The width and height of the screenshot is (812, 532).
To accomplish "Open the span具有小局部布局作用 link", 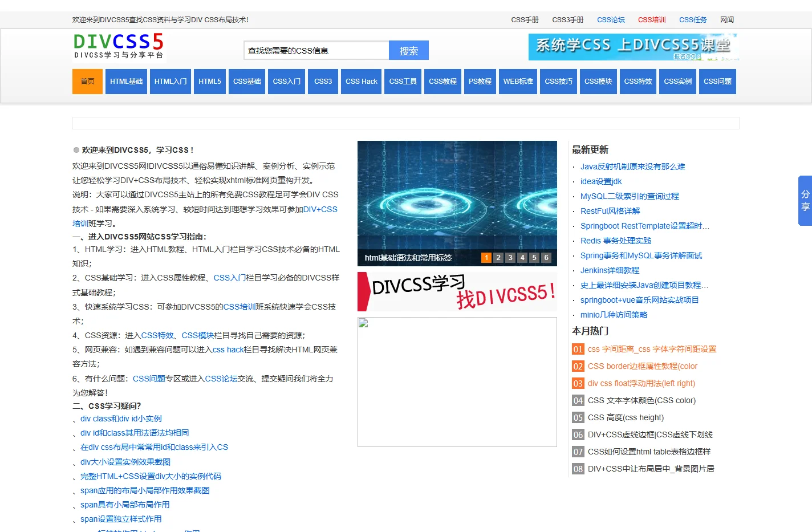I will pyautogui.click(x=125, y=505).
